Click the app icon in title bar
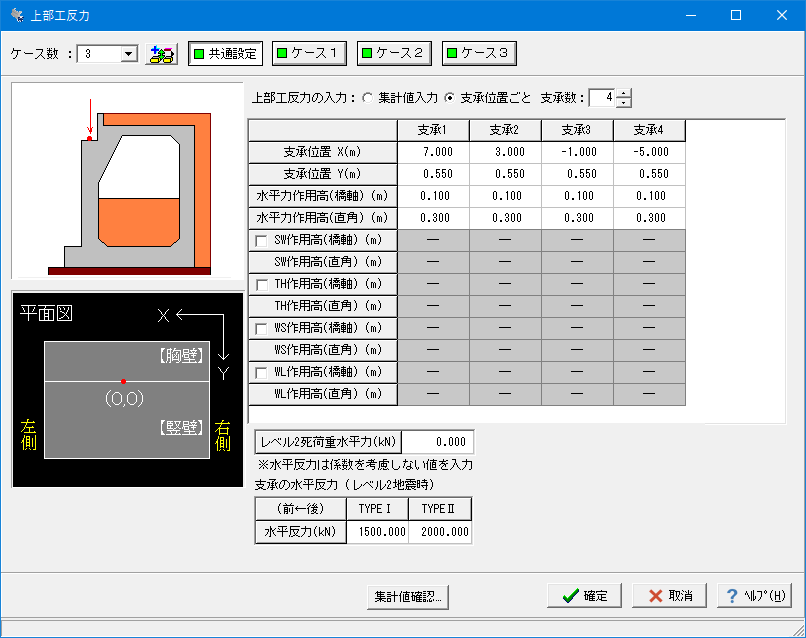 pos(17,15)
